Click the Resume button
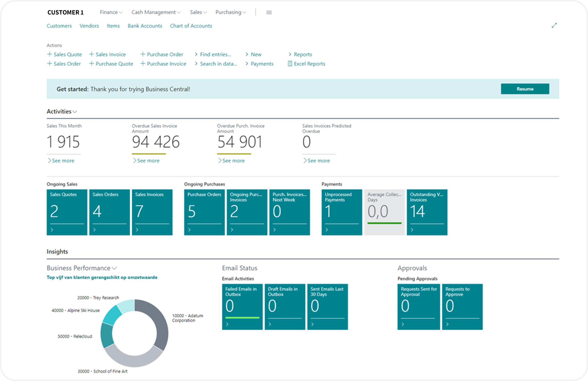This screenshot has width=588, height=381. click(x=525, y=89)
